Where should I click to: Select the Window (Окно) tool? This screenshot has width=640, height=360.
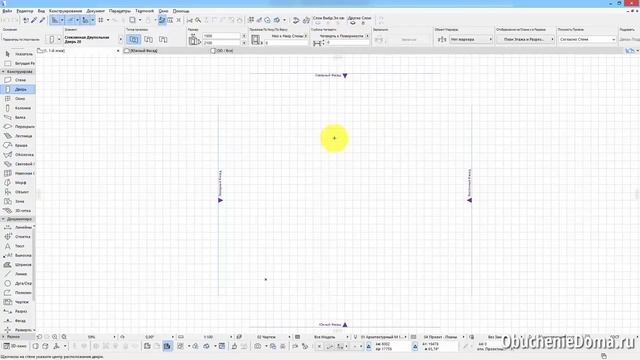(18, 98)
